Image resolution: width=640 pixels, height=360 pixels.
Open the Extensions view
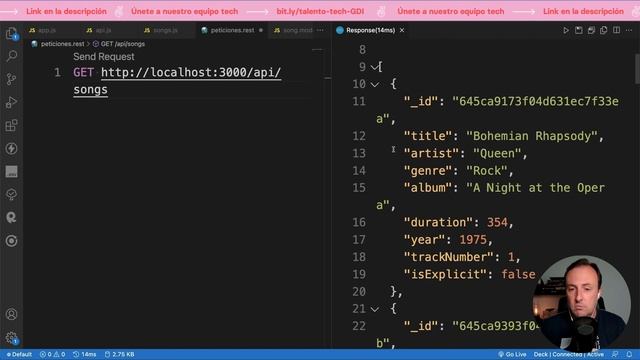point(11,125)
